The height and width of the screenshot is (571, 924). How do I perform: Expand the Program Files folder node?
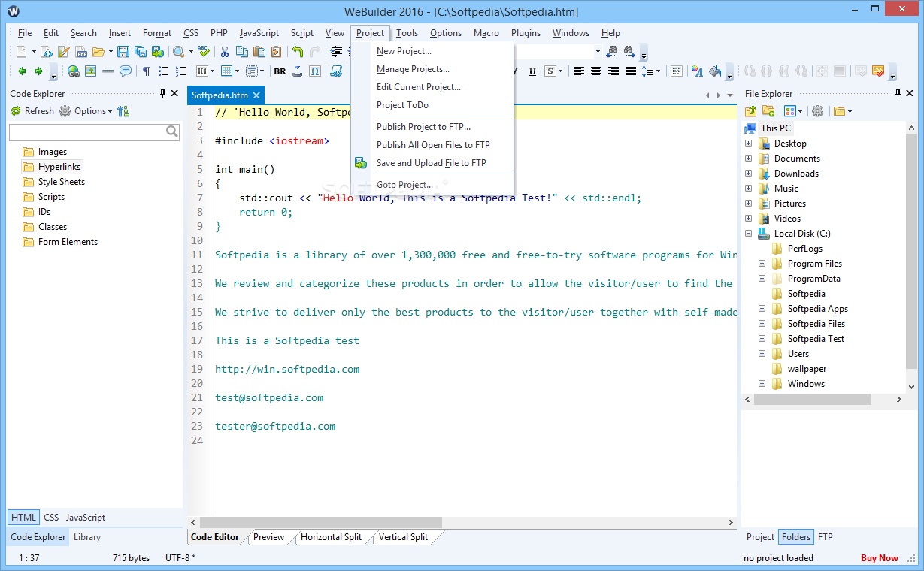click(x=762, y=264)
